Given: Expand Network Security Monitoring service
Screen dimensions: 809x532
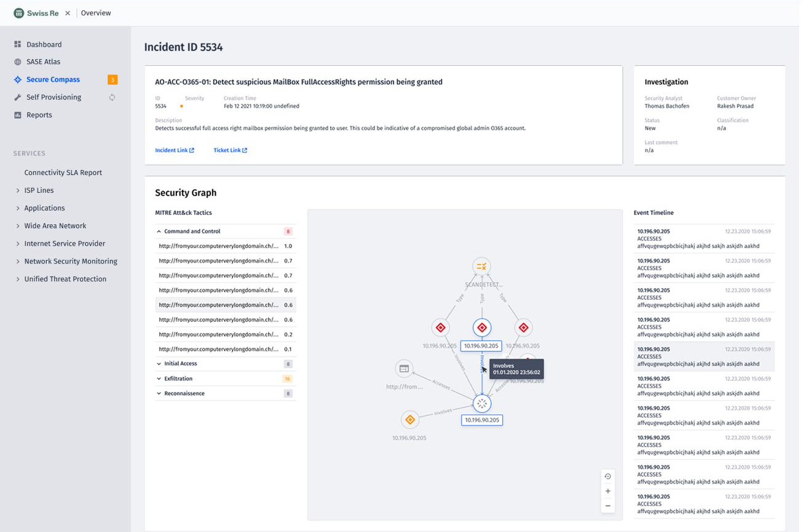Looking at the screenshot, I should (71, 261).
